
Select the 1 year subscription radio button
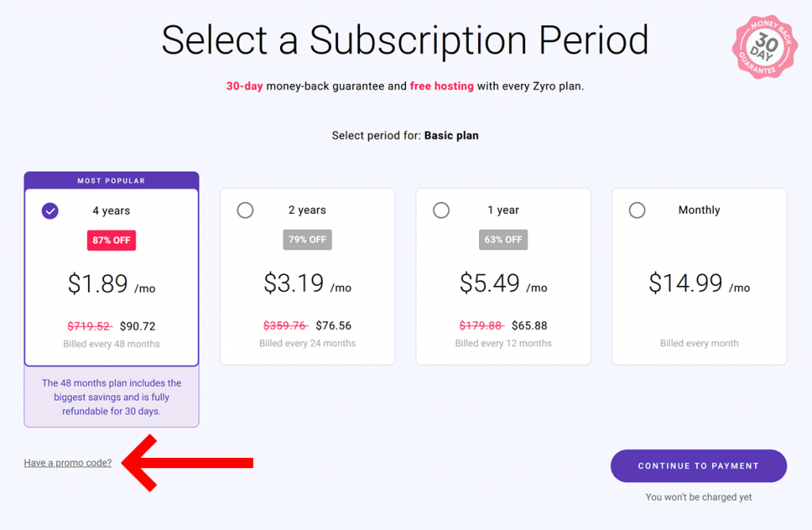click(x=441, y=210)
